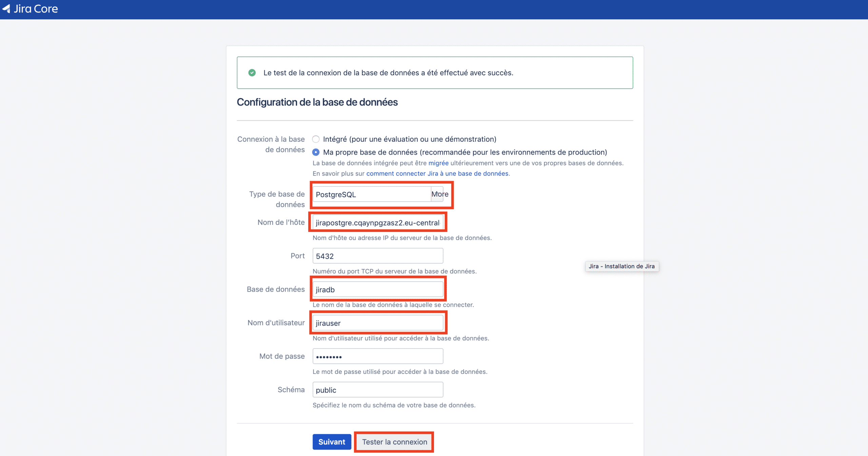868x456 pixels.
Task: Click the green success checkmark icon
Action: 252,73
